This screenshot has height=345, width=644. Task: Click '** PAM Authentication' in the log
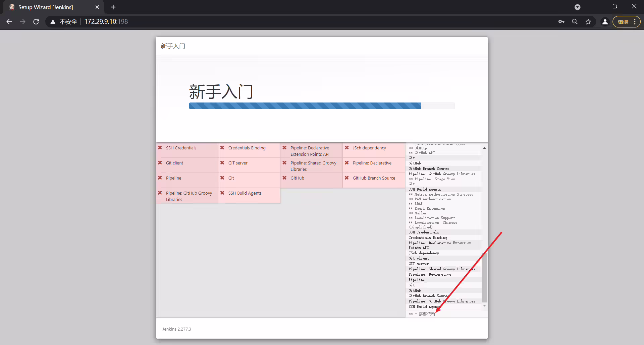click(x=430, y=199)
